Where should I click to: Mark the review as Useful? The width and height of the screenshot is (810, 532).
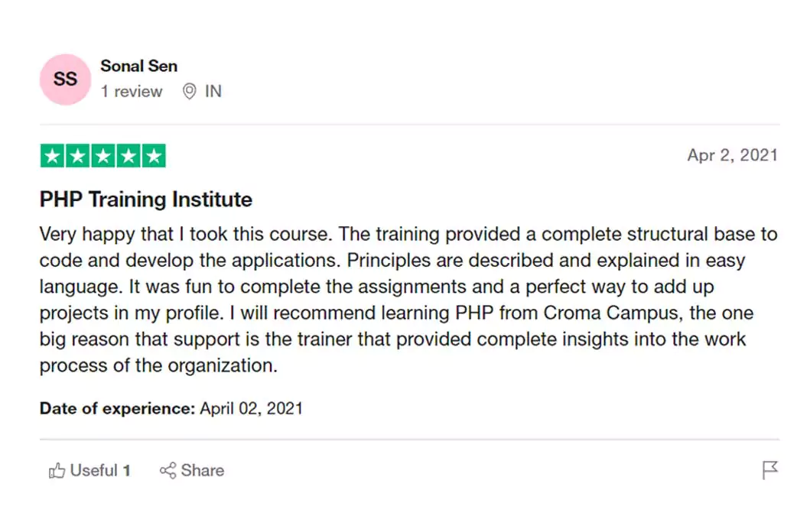(x=93, y=471)
